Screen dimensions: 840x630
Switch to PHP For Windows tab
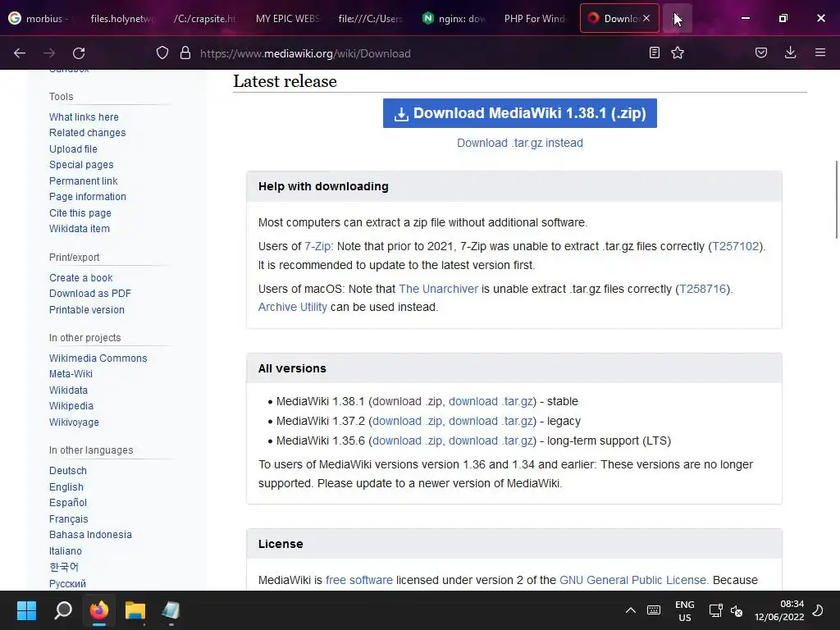click(x=536, y=18)
